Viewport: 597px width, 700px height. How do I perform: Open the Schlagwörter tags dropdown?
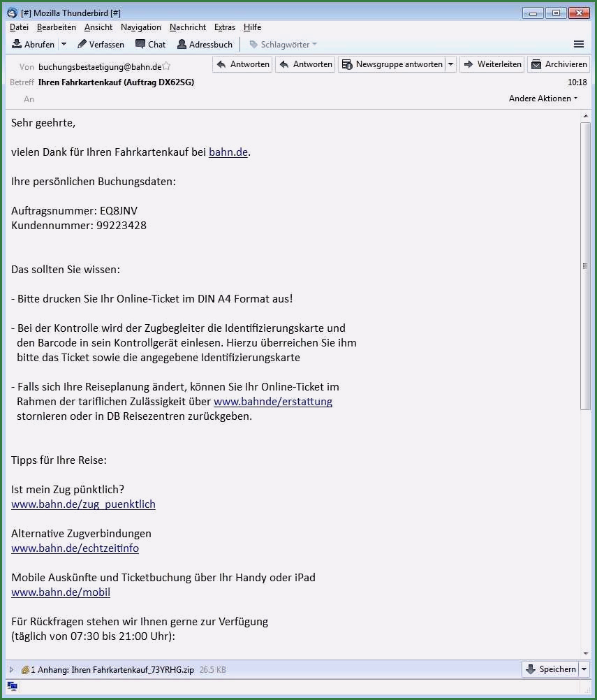[283, 44]
